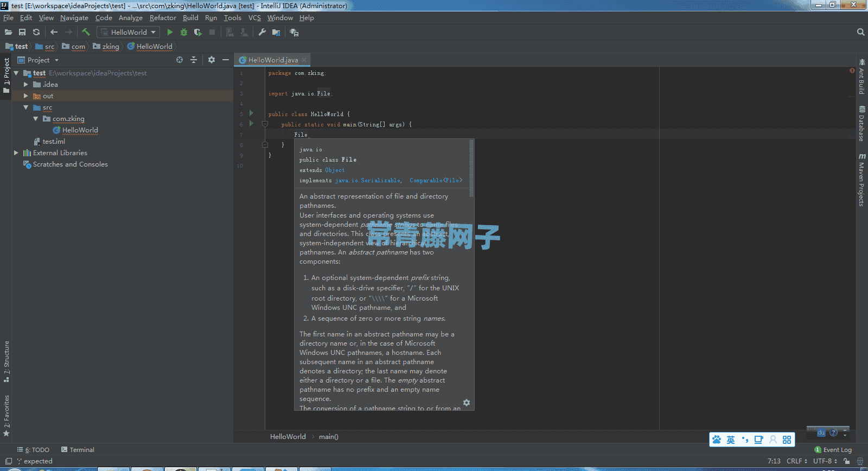Toggle IME Chinese/English mode button
Image resolution: width=868 pixels, height=471 pixels.
pyautogui.click(x=731, y=440)
